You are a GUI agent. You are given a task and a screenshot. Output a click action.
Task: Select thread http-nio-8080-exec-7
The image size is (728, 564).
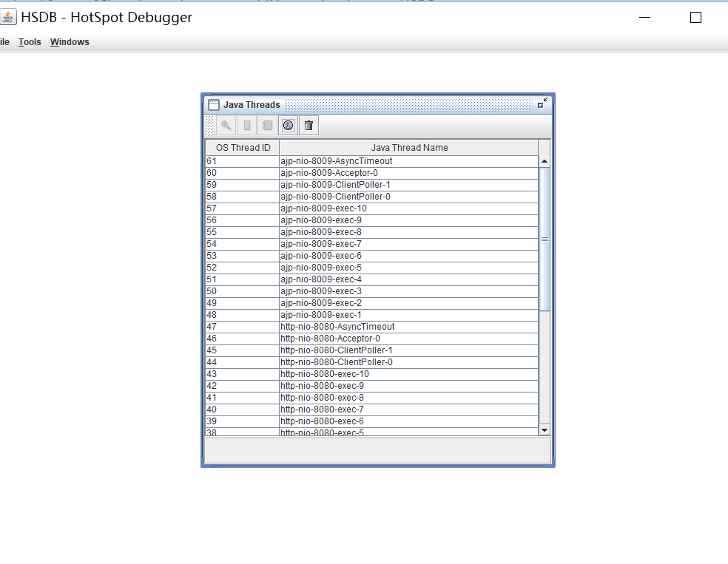tap(409, 410)
